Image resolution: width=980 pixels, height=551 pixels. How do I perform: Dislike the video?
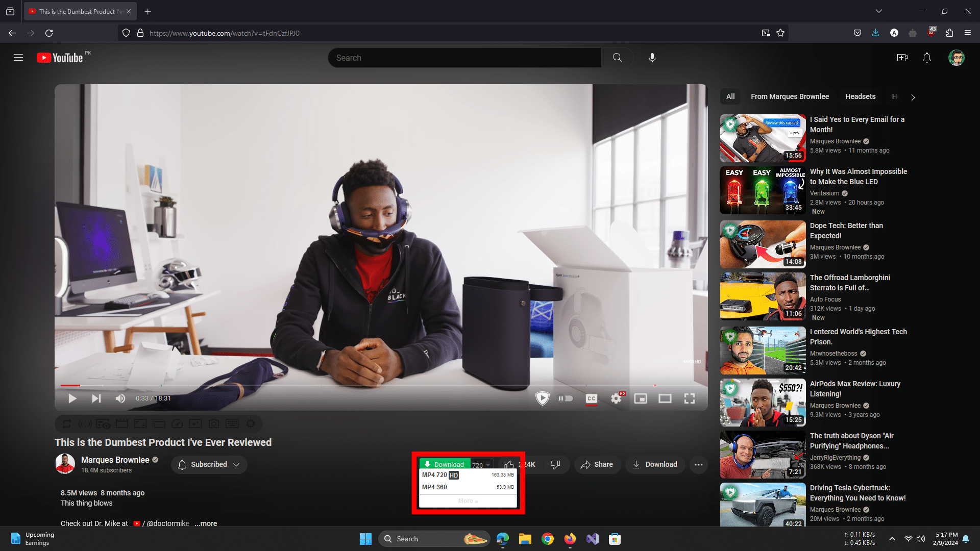[x=555, y=464]
